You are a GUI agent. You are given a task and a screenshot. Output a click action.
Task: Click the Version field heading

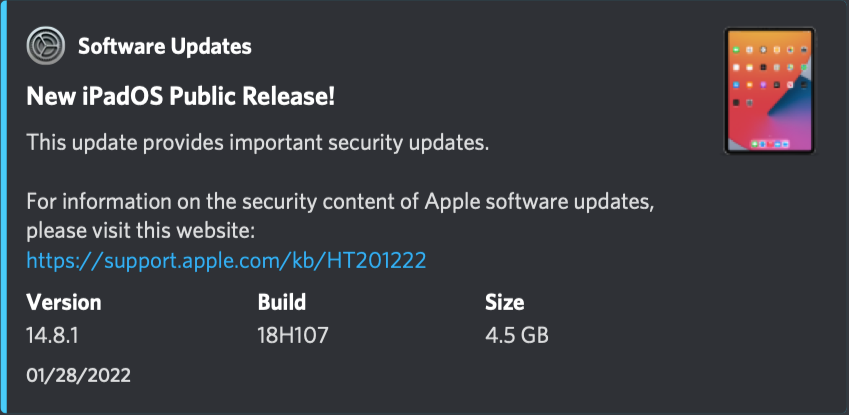63,302
